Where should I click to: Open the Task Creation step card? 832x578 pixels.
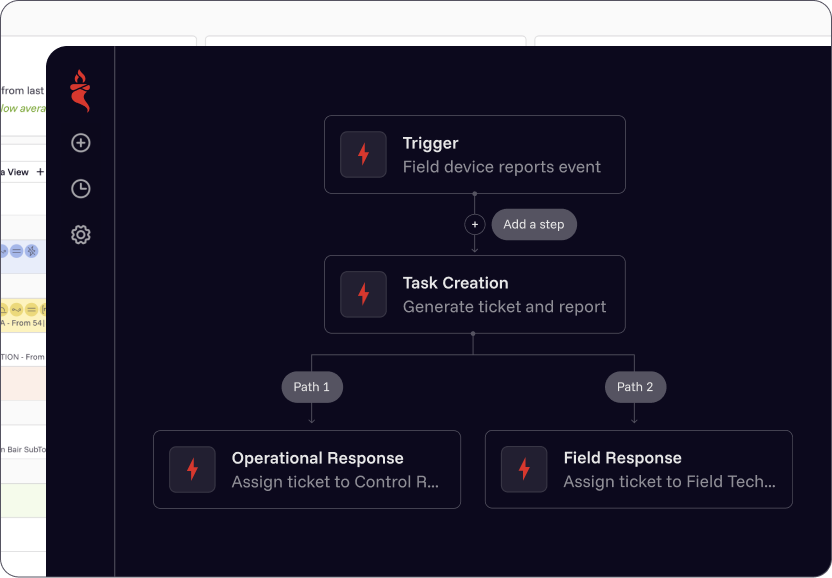coord(474,294)
